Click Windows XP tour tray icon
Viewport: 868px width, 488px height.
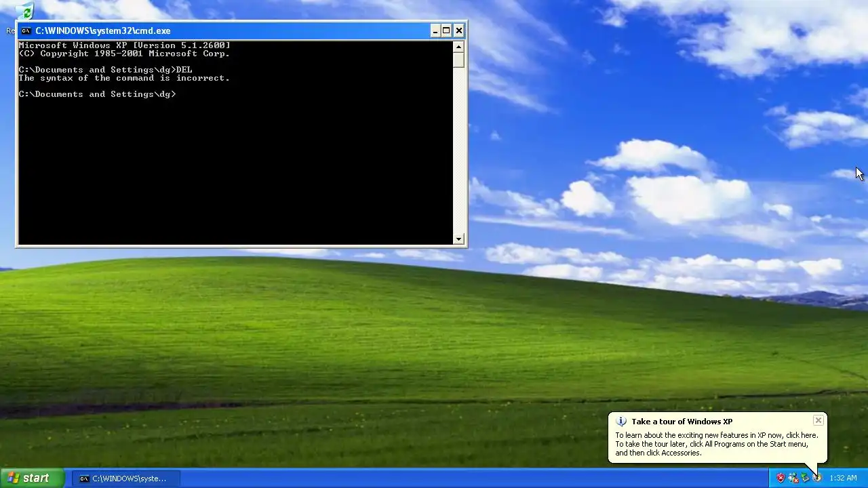coord(817,478)
